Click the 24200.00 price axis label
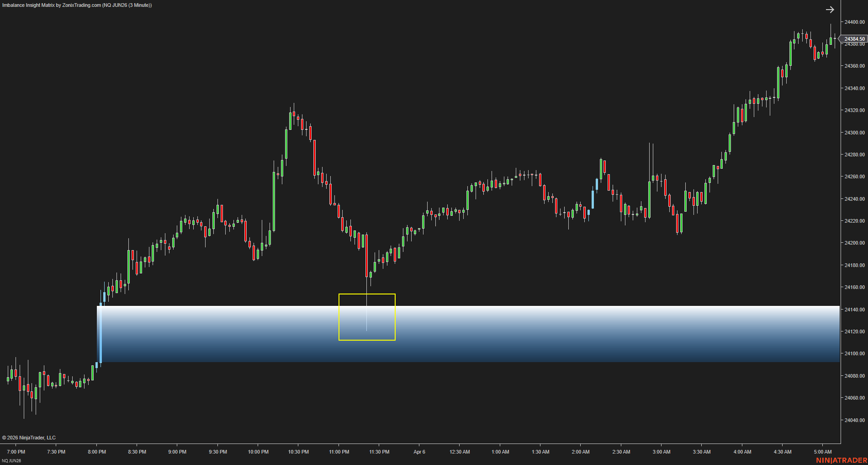868x465 pixels. pos(854,243)
